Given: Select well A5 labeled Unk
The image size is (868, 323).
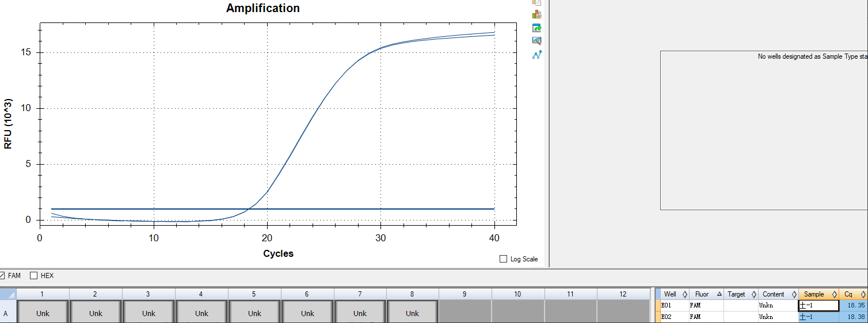Looking at the screenshot, I should 254,313.
